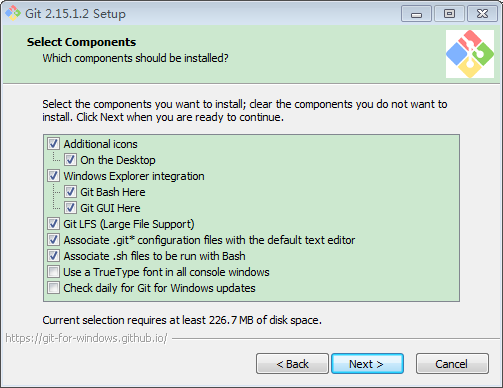The height and width of the screenshot is (388, 503).
Task: Click the Git icon in title bar
Action: [13, 13]
